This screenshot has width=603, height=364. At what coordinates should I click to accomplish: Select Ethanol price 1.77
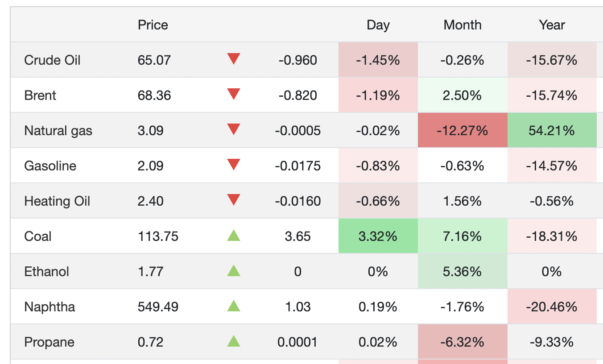pos(151,271)
